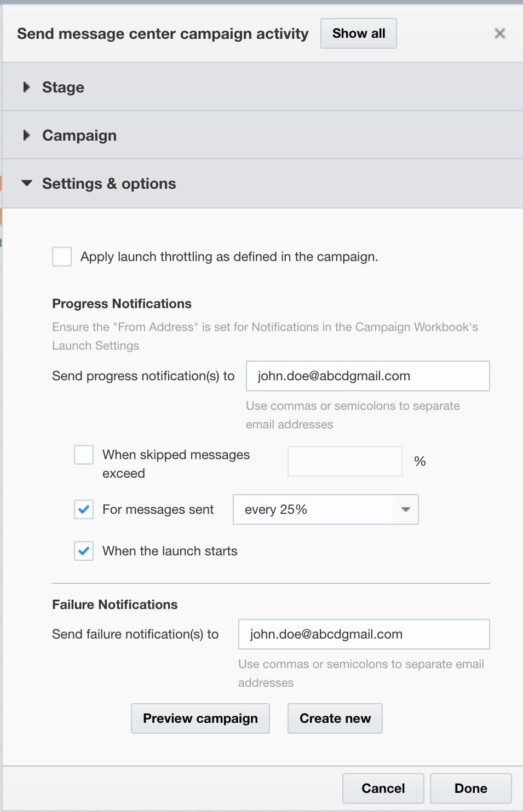The height and width of the screenshot is (812, 523).
Task: Check the skipped messages exceed checkbox
Action: [84, 455]
